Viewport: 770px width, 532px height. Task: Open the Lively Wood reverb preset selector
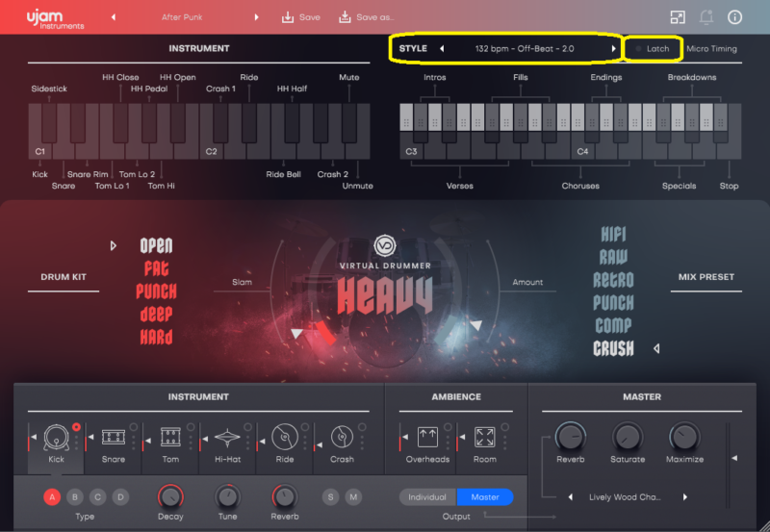(625, 497)
